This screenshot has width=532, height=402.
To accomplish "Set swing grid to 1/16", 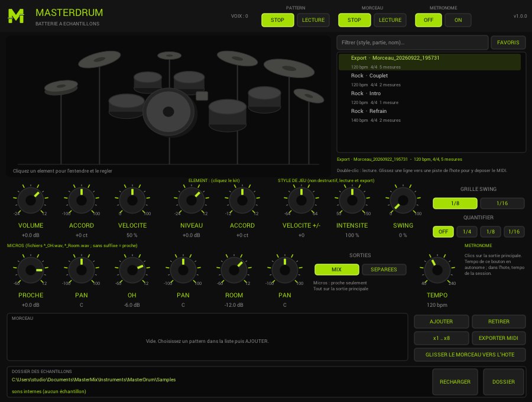I will pyautogui.click(x=502, y=203).
